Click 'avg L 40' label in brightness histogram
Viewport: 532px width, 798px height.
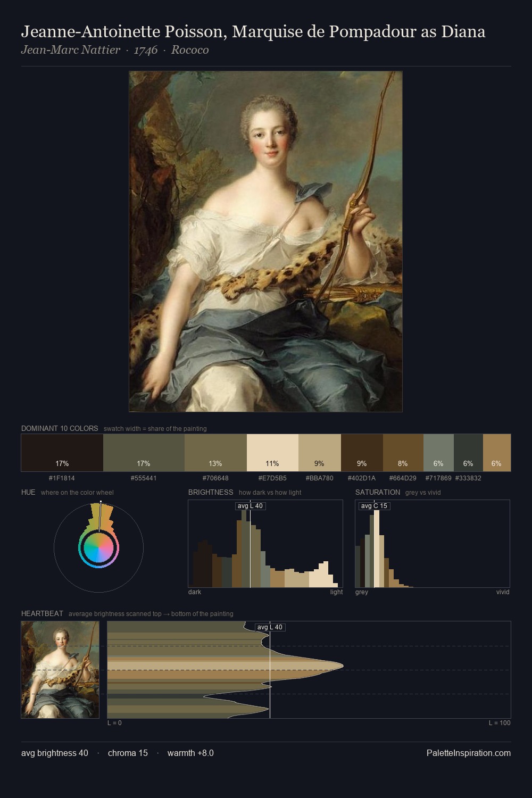[x=250, y=506]
